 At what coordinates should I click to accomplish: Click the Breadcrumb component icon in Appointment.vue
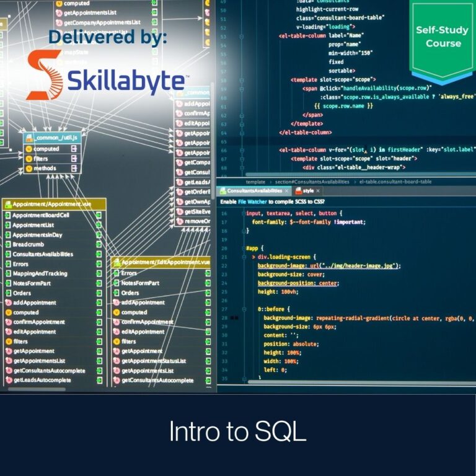(x=8, y=244)
